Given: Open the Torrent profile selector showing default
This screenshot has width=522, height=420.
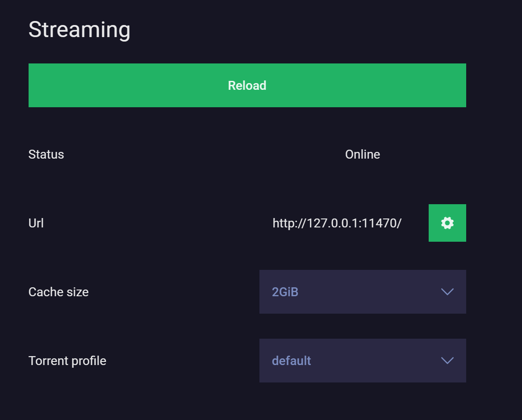Looking at the screenshot, I should click(362, 361).
